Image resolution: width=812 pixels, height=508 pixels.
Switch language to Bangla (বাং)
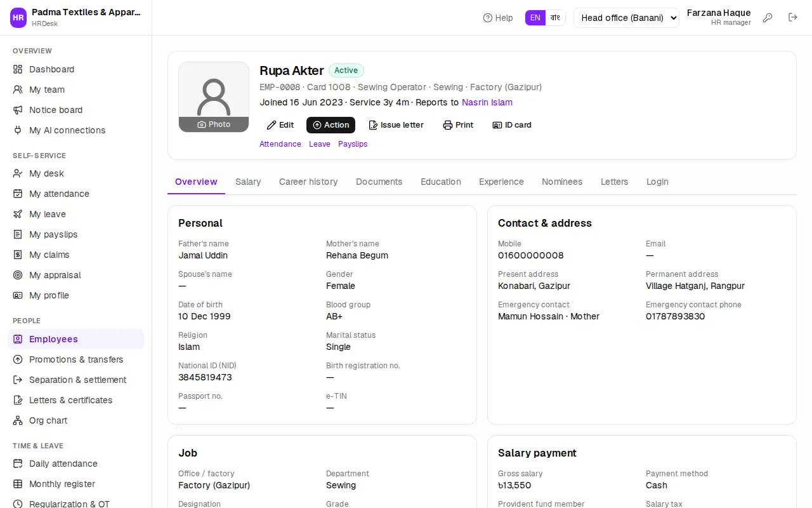[x=555, y=18]
